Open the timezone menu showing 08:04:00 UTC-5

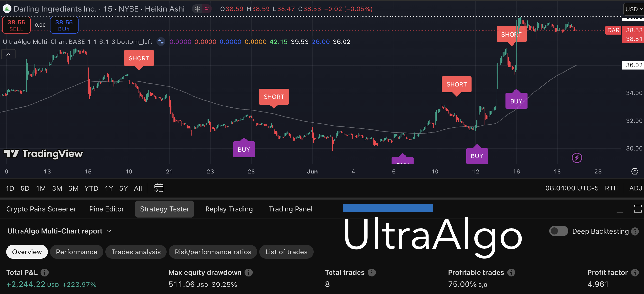click(572, 188)
